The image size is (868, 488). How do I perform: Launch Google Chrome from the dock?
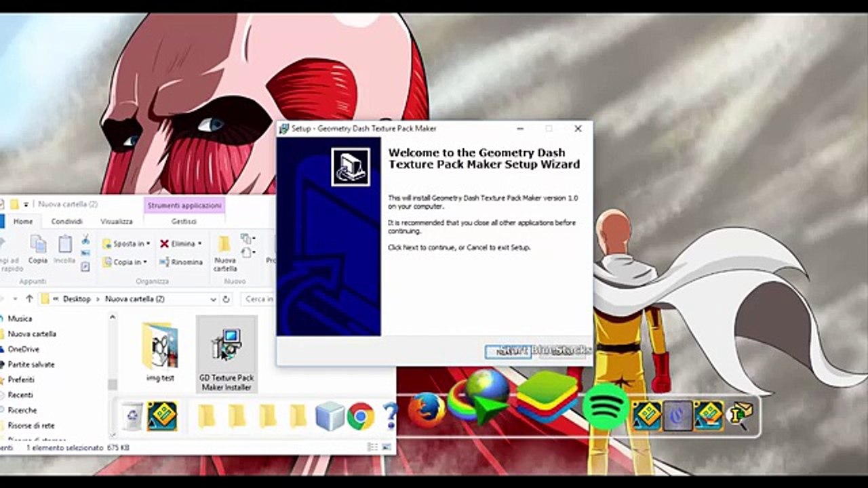coord(361,416)
